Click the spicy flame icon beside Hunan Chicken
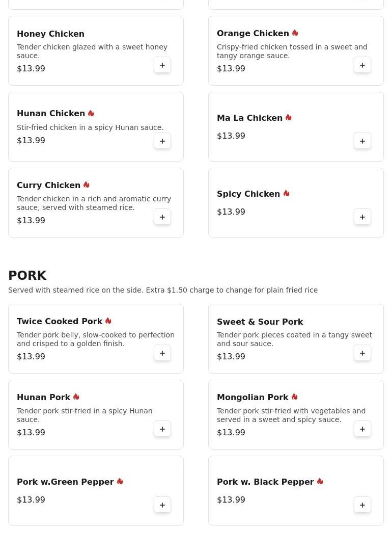This screenshot has width=392, height=552. pos(91,114)
